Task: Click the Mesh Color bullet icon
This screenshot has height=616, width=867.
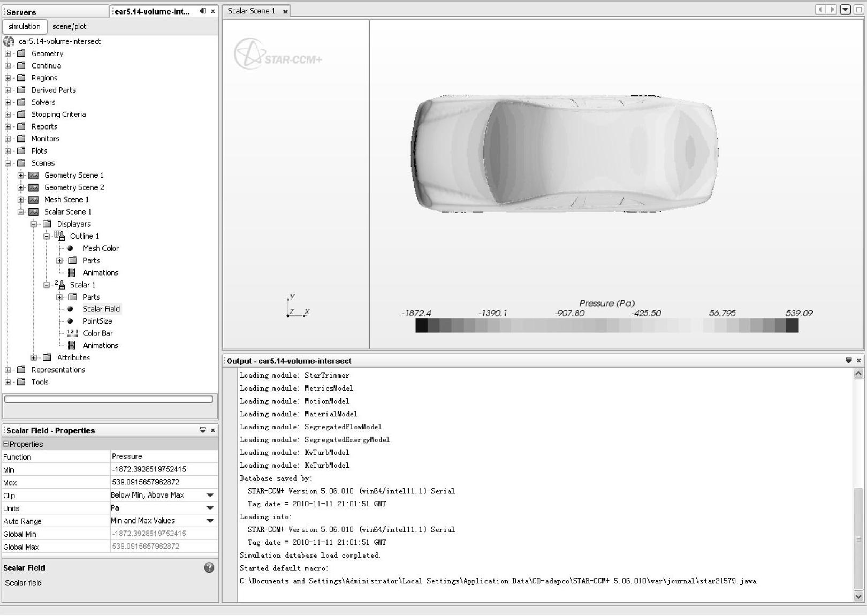Action: point(70,248)
